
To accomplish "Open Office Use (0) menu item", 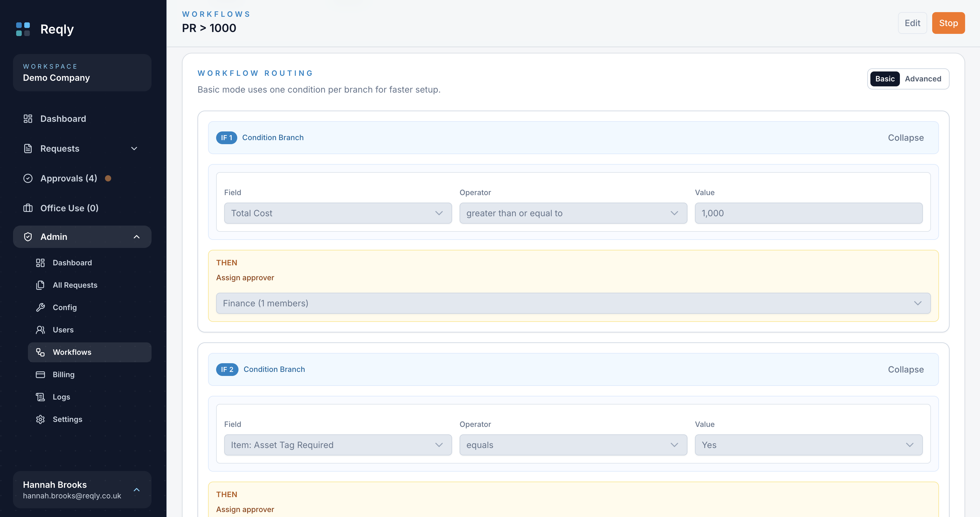I will (x=82, y=208).
